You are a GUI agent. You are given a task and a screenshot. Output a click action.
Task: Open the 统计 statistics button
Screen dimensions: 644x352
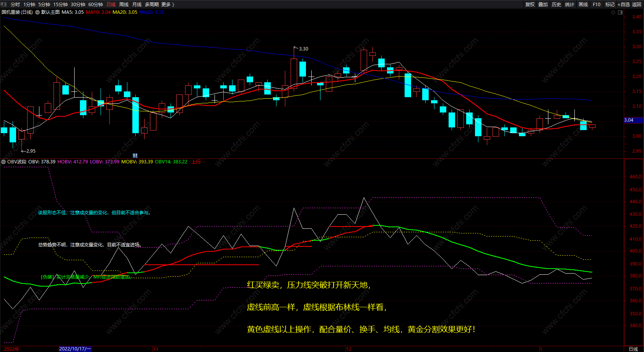pos(570,5)
